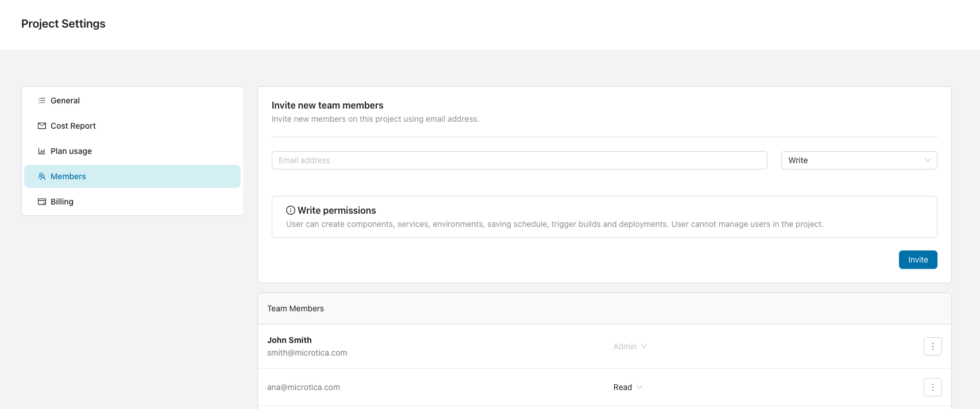This screenshot has height=409, width=980.
Task: Open the three-dot menu for John Smith
Action: click(932, 346)
